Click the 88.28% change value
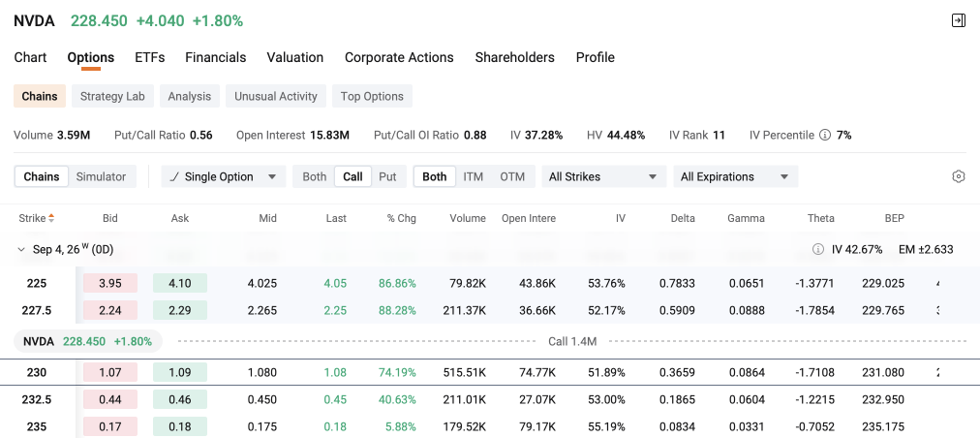The height and width of the screenshot is (438, 980). pyautogui.click(x=397, y=310)
